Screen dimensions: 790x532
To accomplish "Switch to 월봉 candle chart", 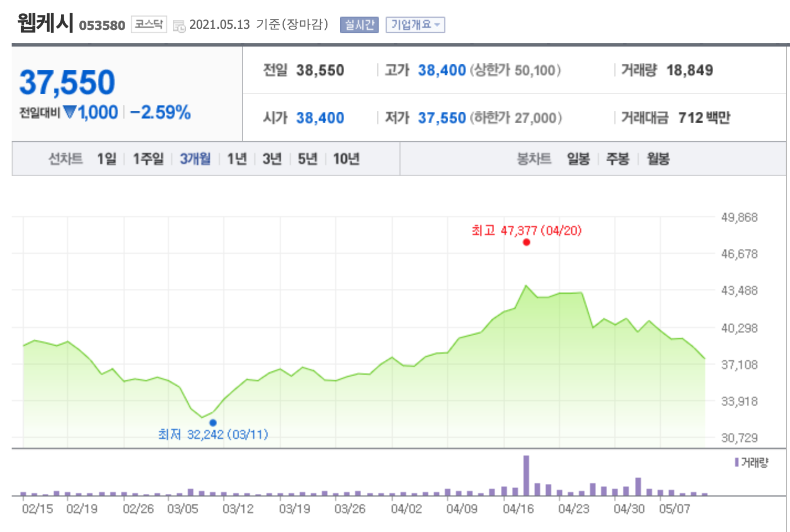I will pos(658,159).
